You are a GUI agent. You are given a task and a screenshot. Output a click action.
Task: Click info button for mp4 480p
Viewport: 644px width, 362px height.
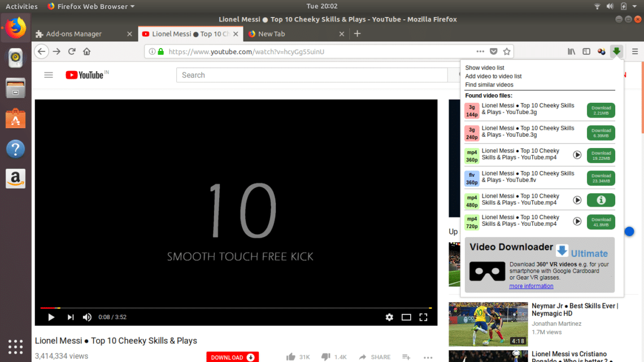click(601, 200)
